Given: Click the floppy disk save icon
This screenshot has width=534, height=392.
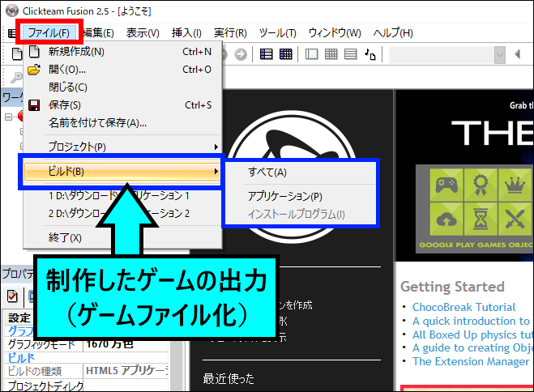Looking at the screenshot, I should click(34, 105).
